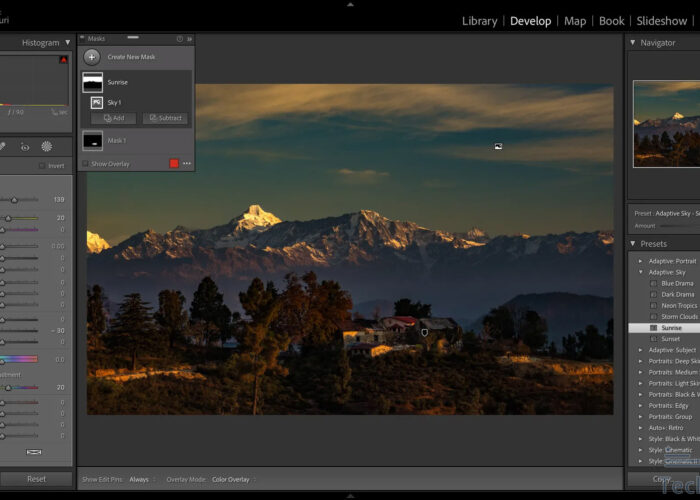The image size is (700, 500).
Task: Collapse the Navigator panel triangle
Action: tap(633, 42)
